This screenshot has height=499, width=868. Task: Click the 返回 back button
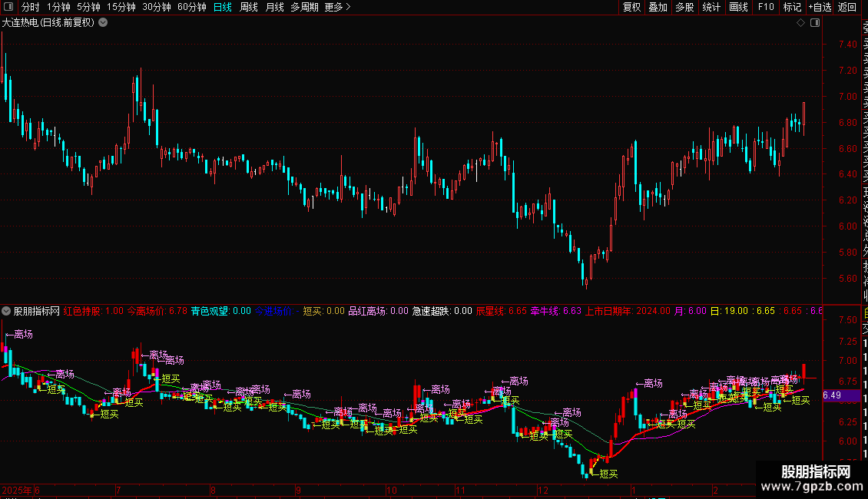coord(847,7)
